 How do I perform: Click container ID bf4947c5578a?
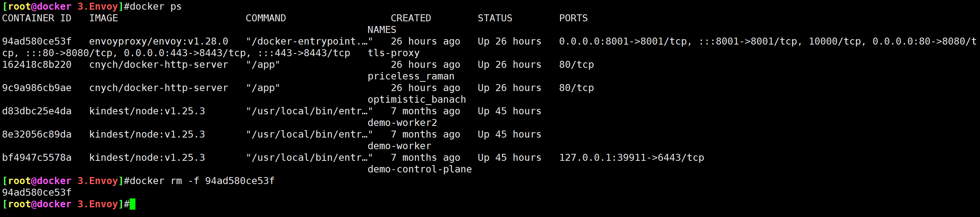tap(37, 158)
